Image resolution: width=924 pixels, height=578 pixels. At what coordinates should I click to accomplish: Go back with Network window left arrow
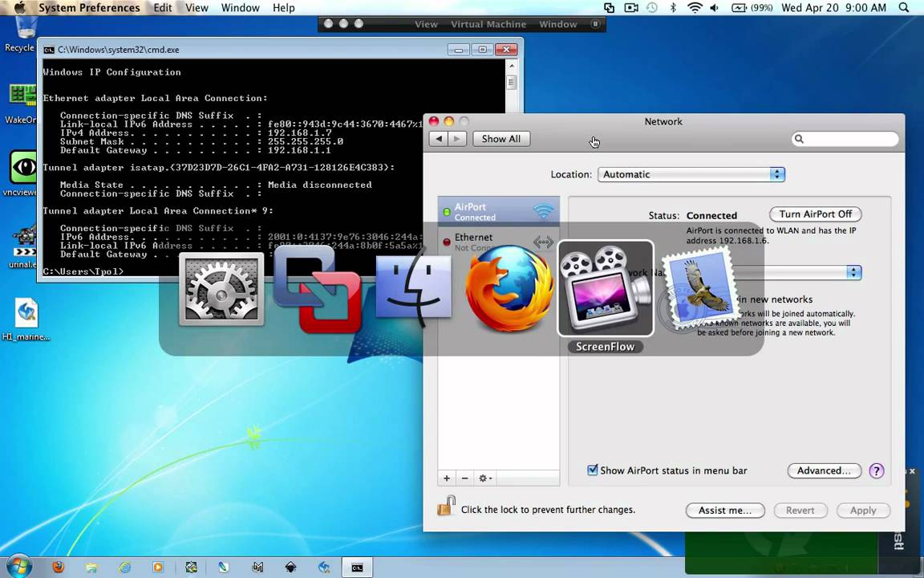click(439, 139)
